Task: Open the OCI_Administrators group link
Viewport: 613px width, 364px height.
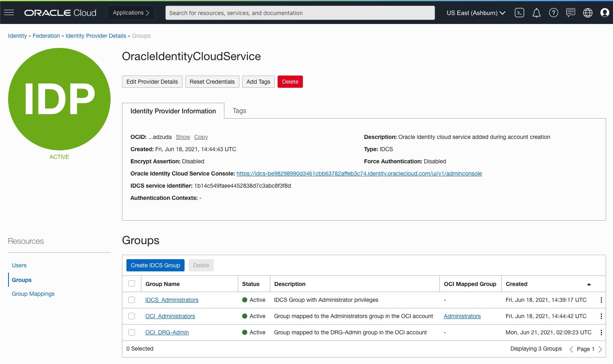Action: point(170,316)
